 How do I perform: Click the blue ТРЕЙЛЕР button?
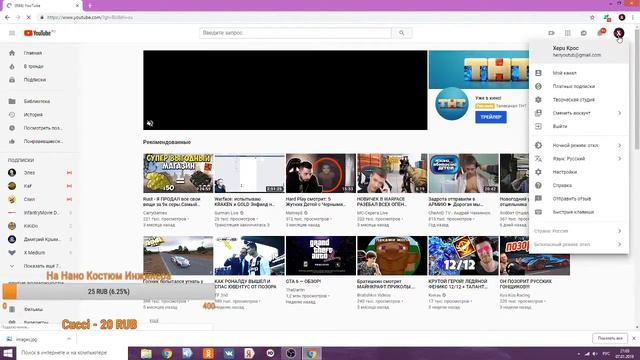click(491, 117)
